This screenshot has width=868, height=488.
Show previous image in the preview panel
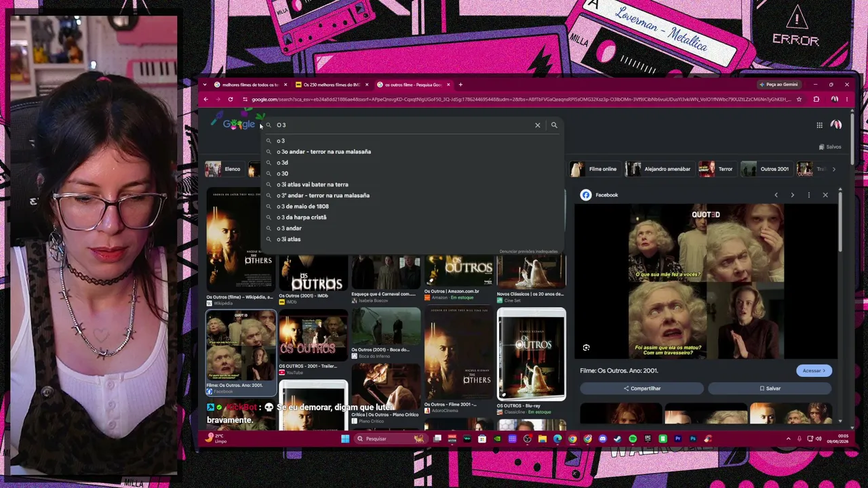tap(776, 195)
